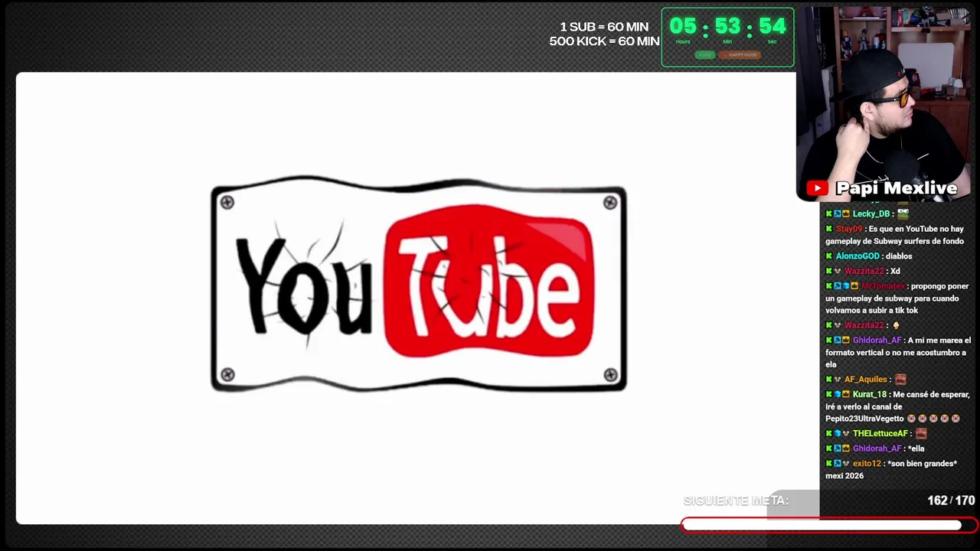The image size is (980, 551).
Task: Click the emote in THELettuceAF's message
Action: pyautogui.click(x=921, y=433)
